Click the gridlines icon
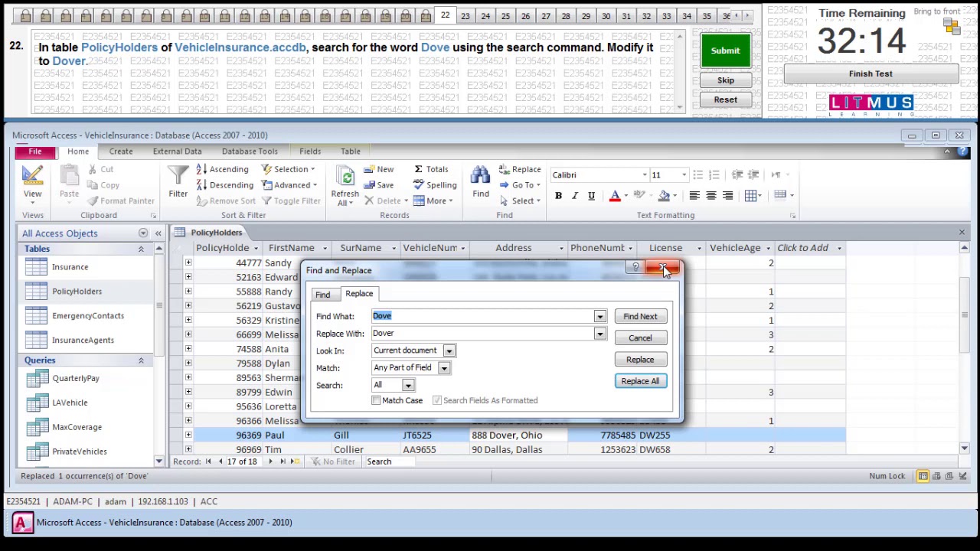 tap(751, 196)
